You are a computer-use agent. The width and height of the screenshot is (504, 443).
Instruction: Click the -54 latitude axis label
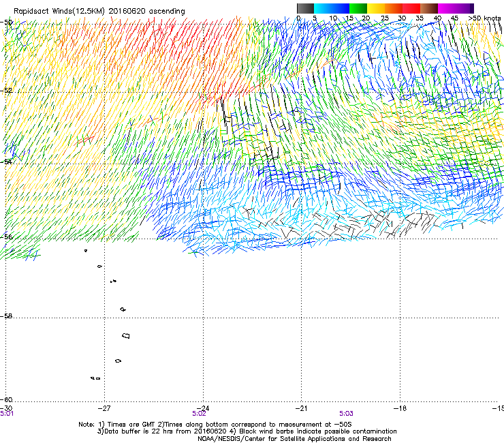(x=7, y=162)
